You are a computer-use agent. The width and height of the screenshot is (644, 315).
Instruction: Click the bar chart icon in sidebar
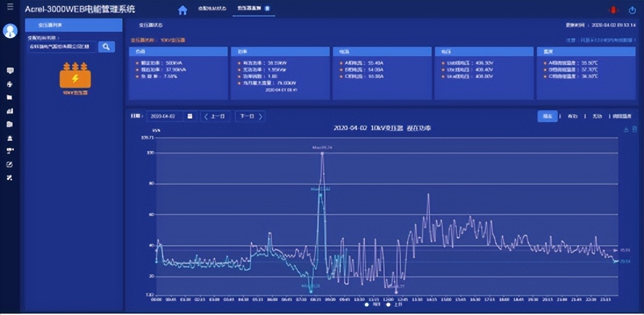point(10,111)
